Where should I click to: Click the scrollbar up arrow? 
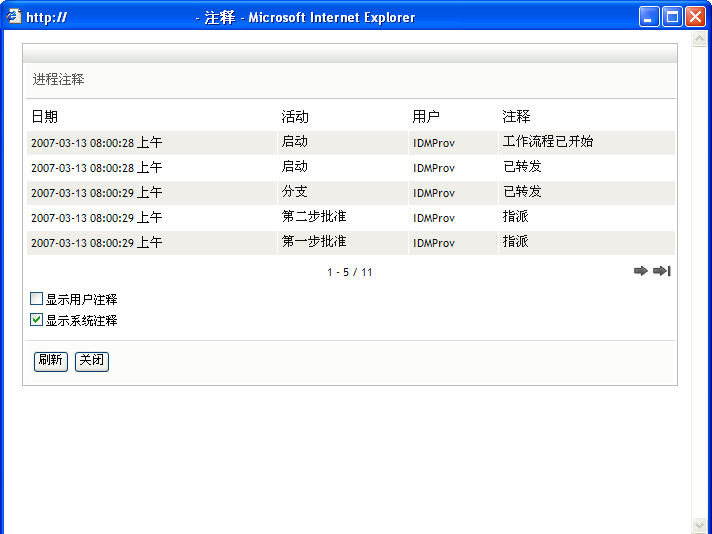coord(699,40)
